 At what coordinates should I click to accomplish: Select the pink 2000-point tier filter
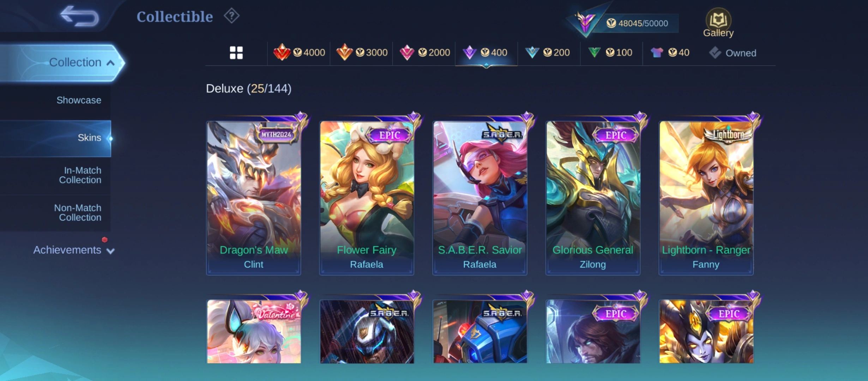click(x=424, y=53)
